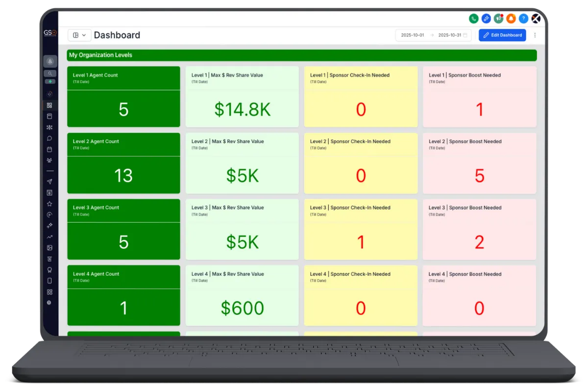
Task: Click the green lightning quick actions icon
Action: (50, 81)
